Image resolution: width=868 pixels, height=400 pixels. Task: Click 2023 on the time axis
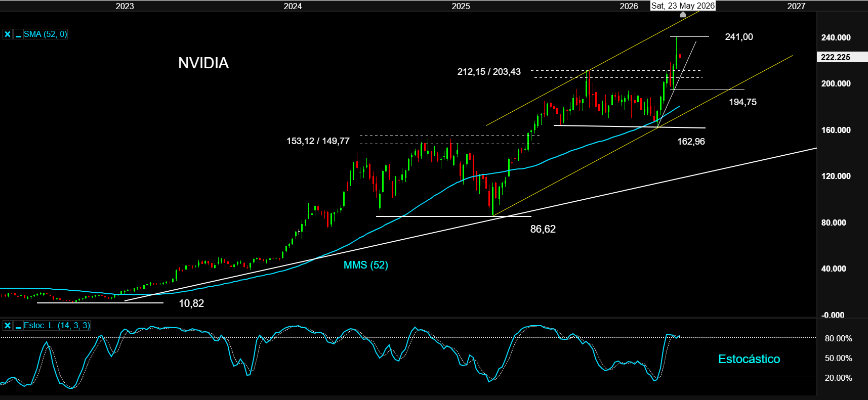(125, 6)
